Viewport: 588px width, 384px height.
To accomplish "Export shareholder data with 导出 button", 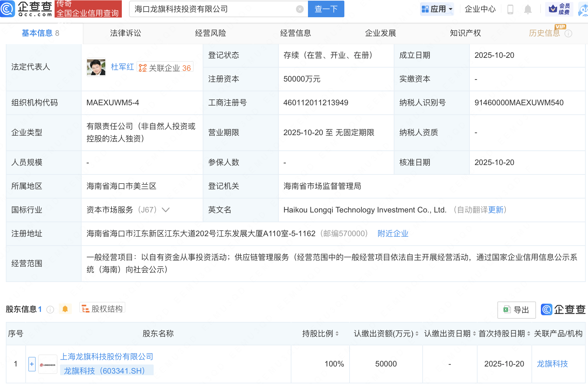I will click(516, 310).
